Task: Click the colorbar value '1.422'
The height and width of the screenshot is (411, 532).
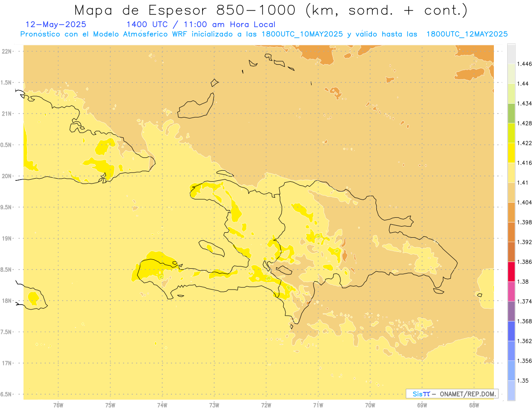Action: pos(524,143)
